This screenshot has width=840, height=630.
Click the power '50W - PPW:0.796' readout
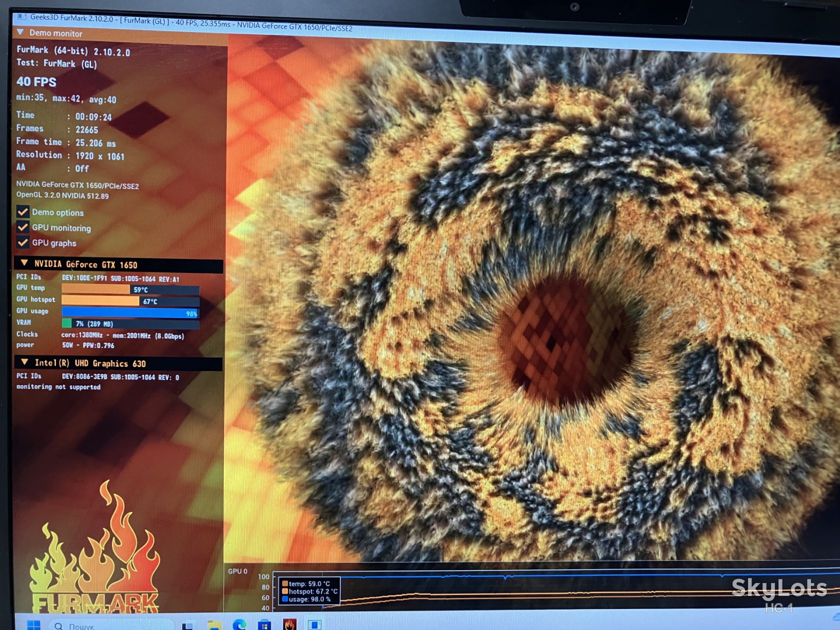click(88, 345)
